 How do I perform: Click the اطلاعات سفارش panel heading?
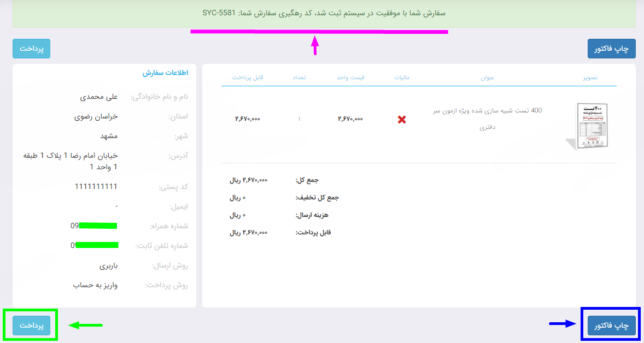[x=165, y=73]
